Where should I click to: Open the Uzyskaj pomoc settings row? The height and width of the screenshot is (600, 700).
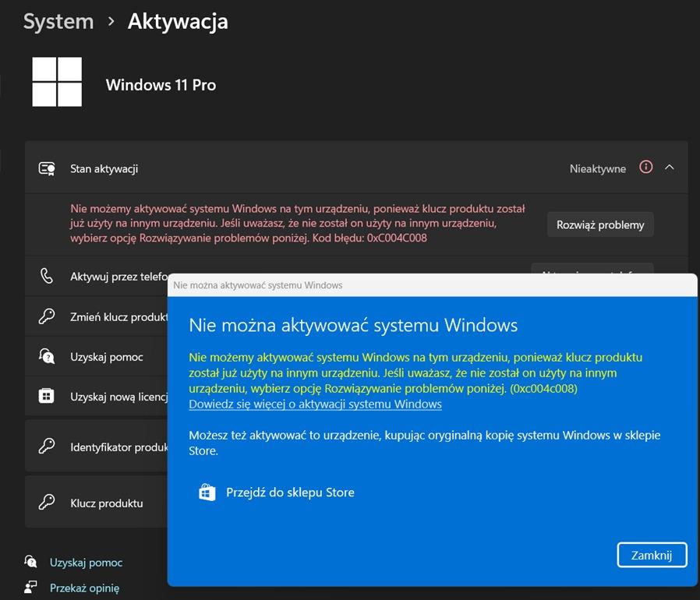tap(97, 357)
